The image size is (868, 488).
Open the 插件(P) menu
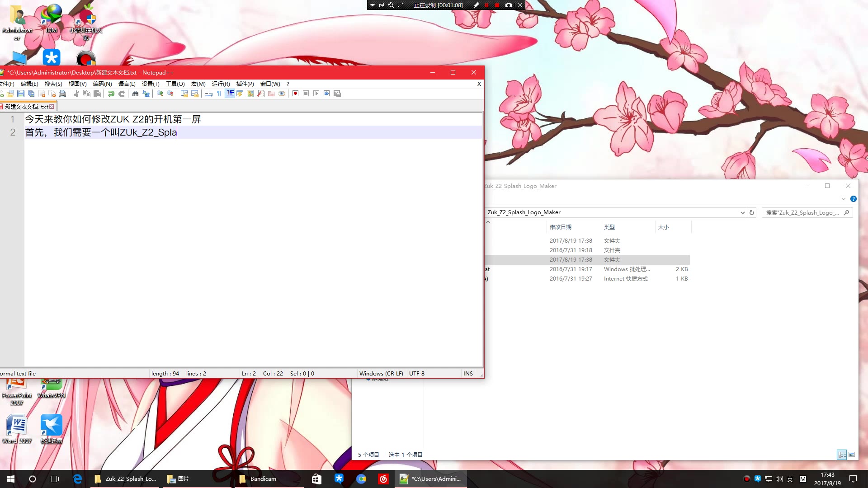pos(245,84)
